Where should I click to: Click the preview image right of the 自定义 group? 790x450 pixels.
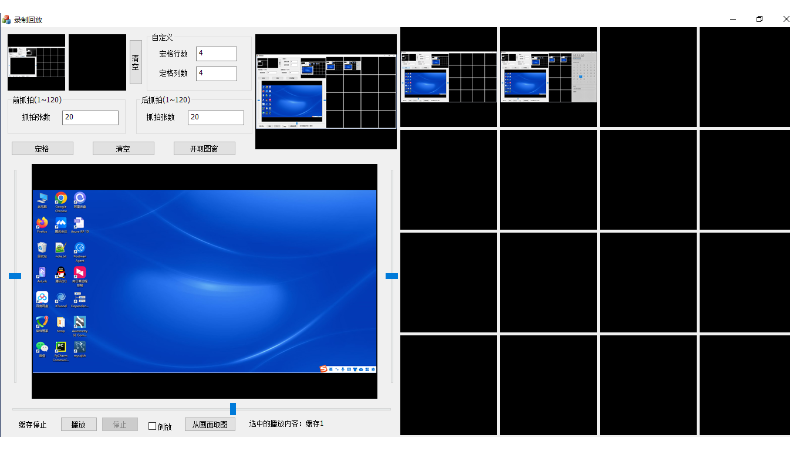(326, 91)
